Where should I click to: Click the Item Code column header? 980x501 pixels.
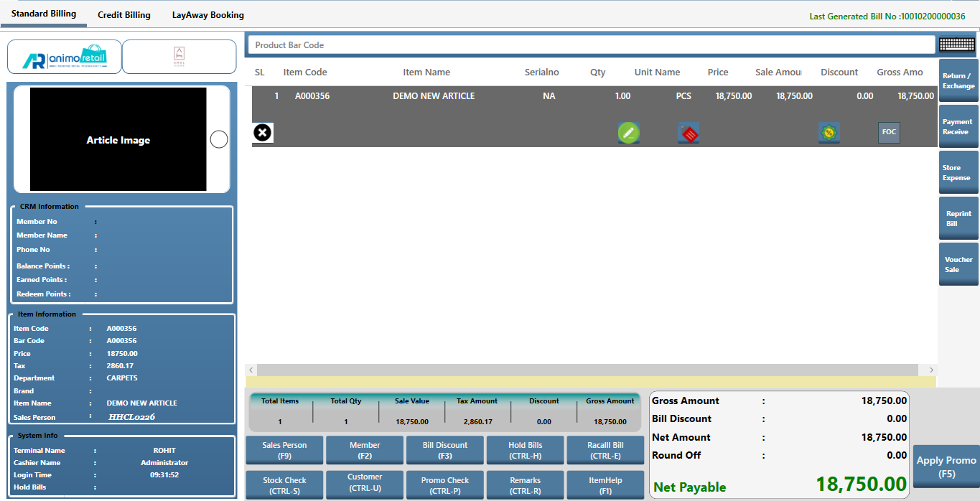tap(305, 72)
